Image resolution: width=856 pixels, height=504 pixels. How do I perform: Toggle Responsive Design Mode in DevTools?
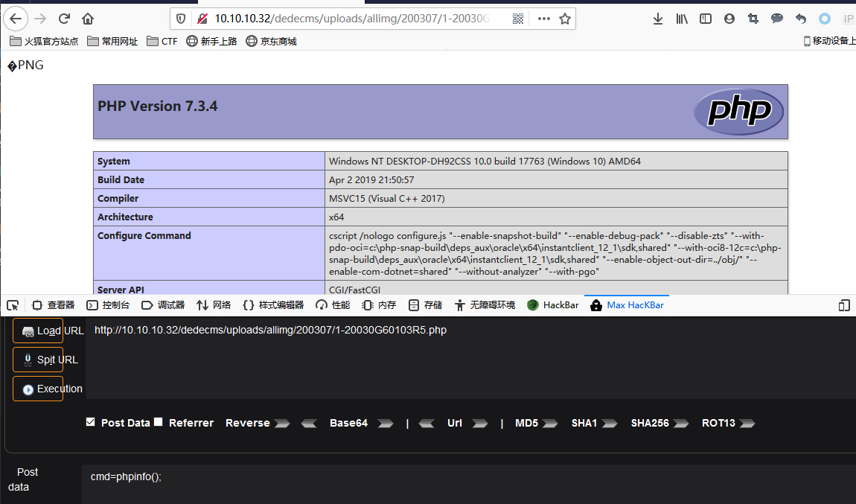click(x=844, y=305)
